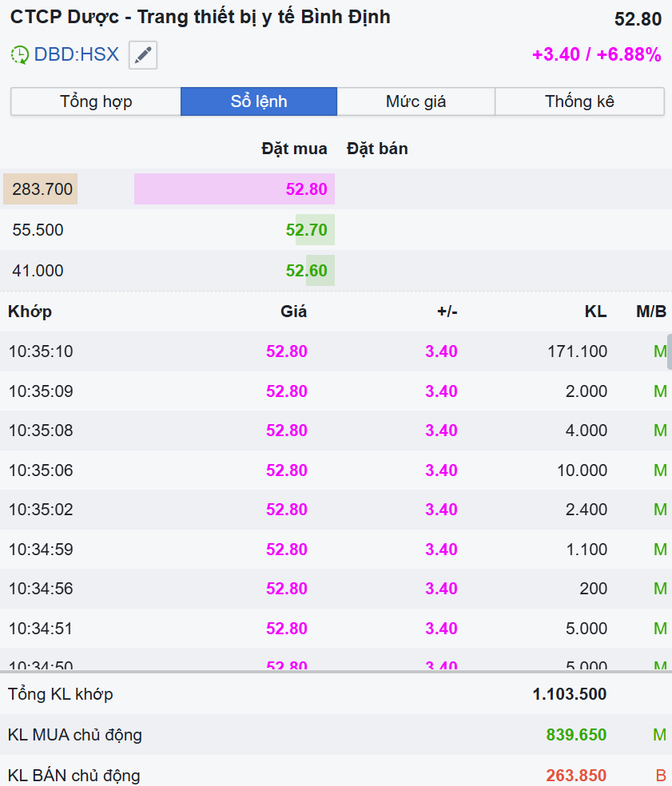The height and width of the screenshot is (786, 672).
Task: Click the KL BÁN chủ động value 263.850
Action: tap(576, 776)
